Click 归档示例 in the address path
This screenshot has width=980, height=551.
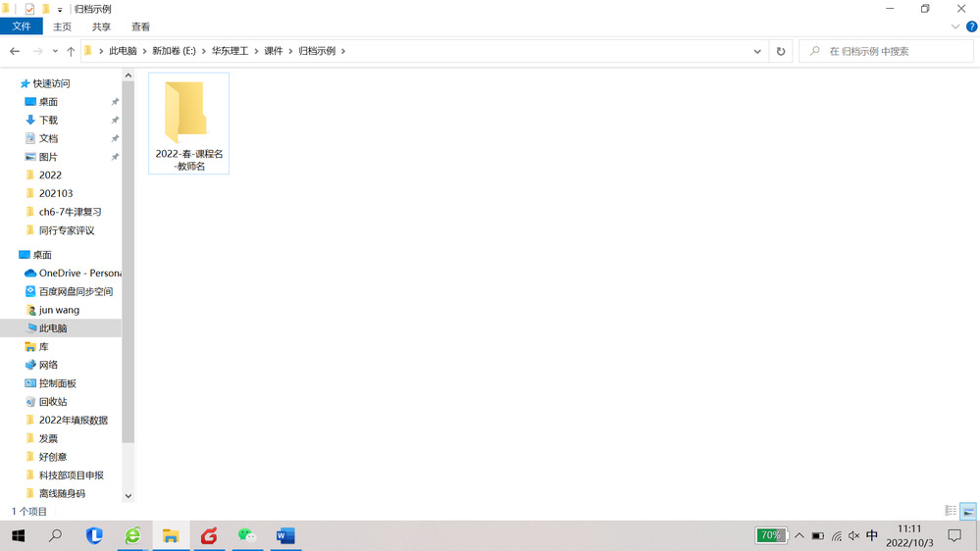point(317,51)
